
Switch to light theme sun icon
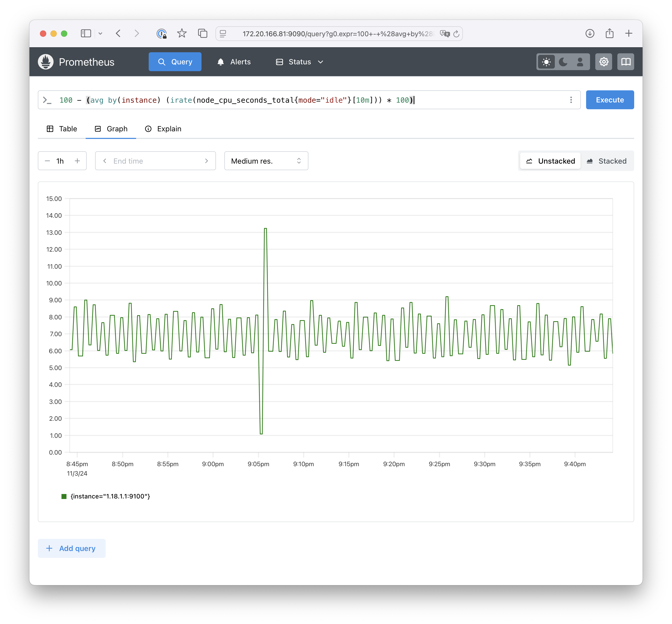(546, 62)
